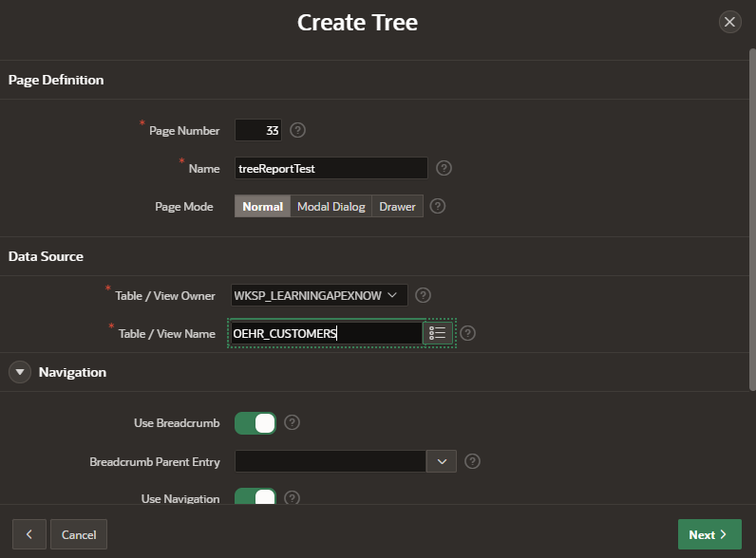756x558 pixels.
Task: Click the Page Definition heading
Action: [x=56, y=80]
